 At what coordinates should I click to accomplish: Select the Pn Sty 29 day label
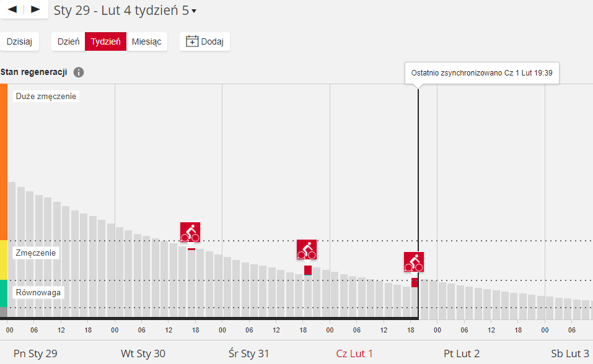click(x=35, y=353)
